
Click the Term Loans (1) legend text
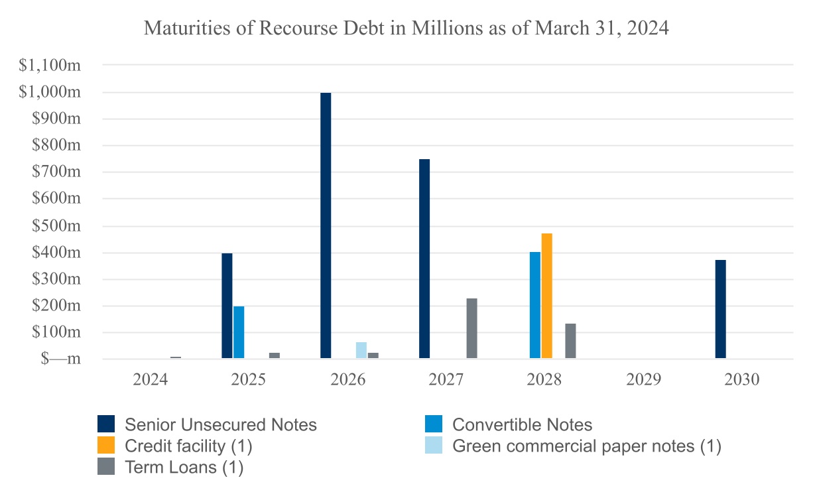point(184,467)
